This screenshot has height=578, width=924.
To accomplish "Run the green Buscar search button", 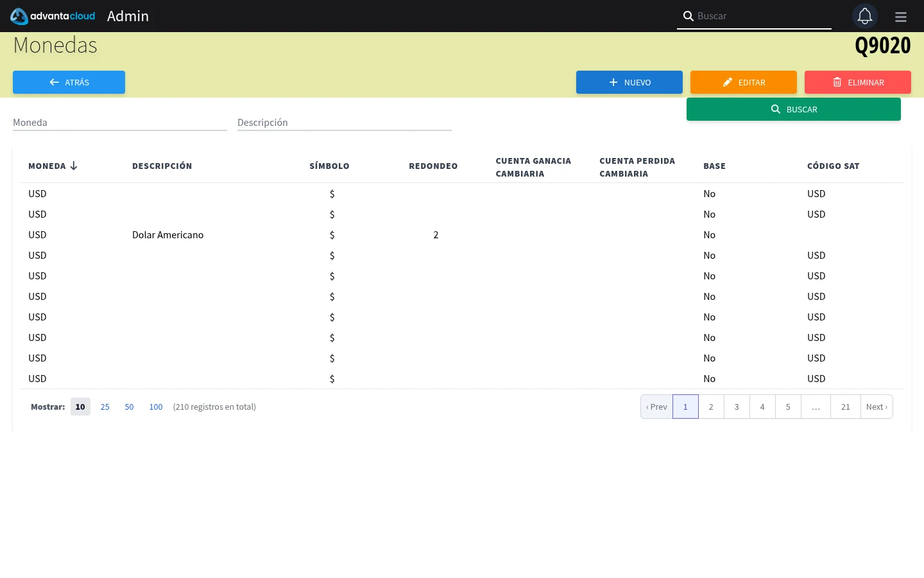I will [x=794, y=109].
